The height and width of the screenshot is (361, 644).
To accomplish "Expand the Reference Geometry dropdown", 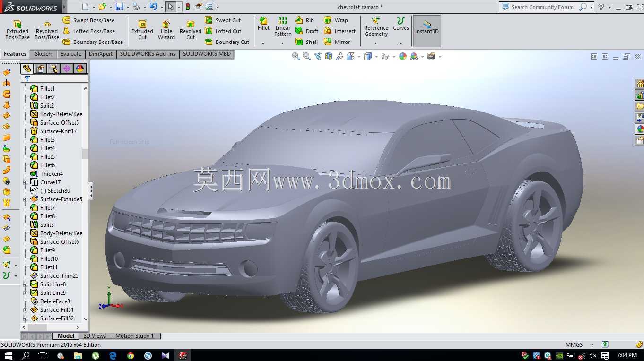I will pos(376,43).
